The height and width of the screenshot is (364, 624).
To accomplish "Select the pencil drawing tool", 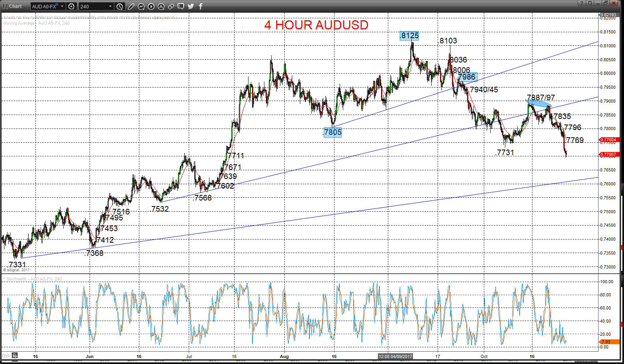I will pyautogui.click(x=131, y=6).
